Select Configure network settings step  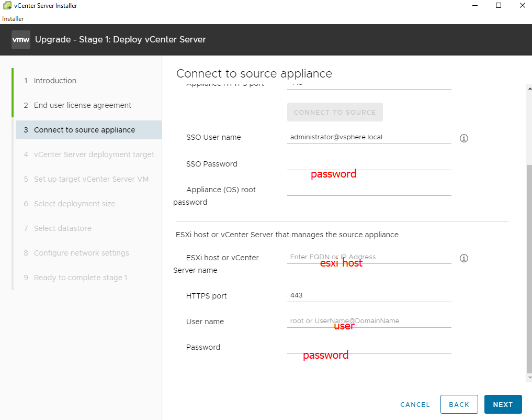[x=88, y=253]
